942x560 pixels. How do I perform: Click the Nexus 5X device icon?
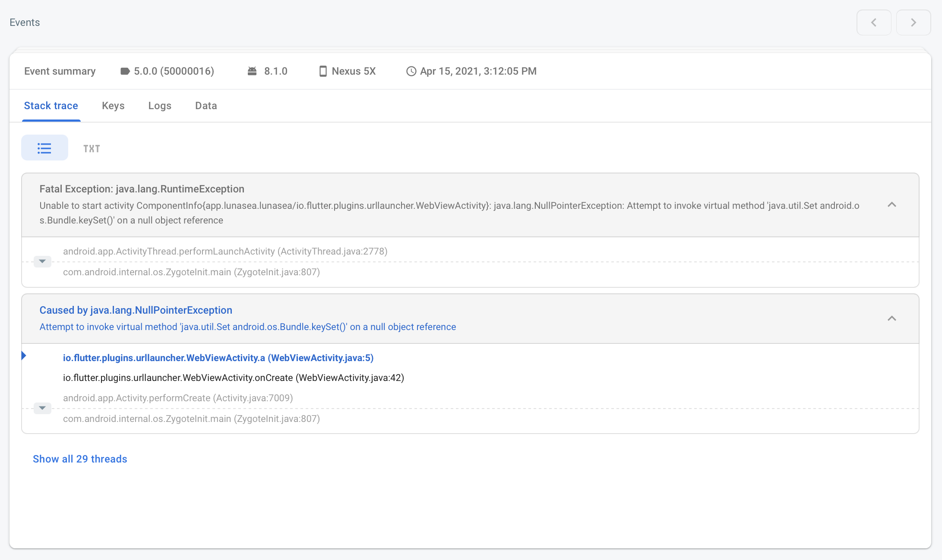pos(323,71)
